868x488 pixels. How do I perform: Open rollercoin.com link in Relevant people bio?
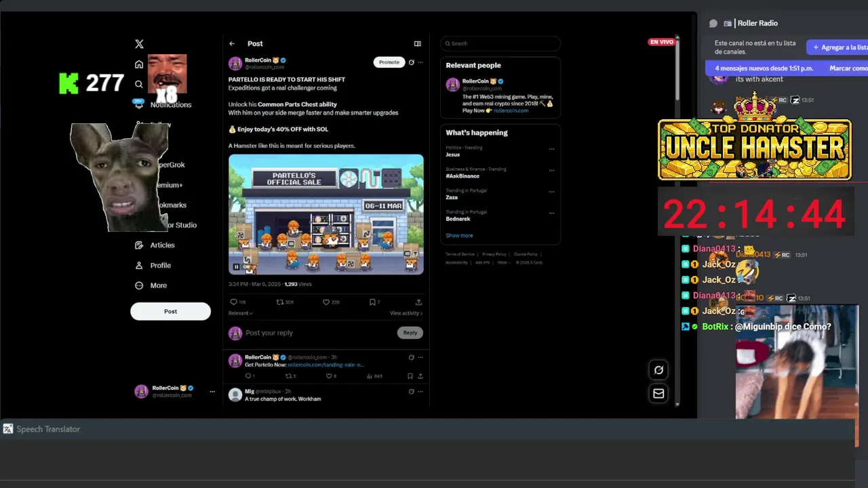click(x=511, y=110)
